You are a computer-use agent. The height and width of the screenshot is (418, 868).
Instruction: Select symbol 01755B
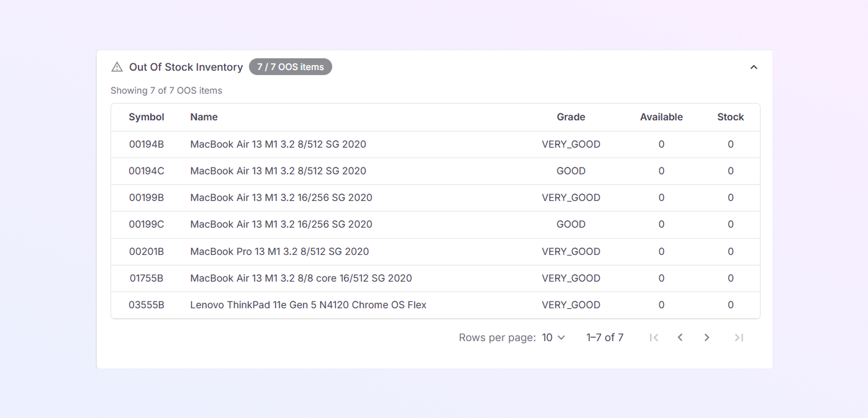pos(147,278)
